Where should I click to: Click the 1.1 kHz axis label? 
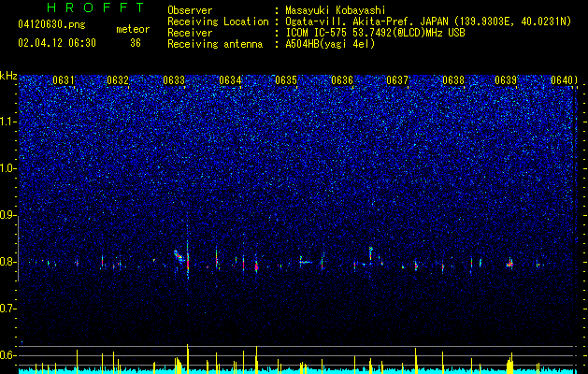7,122
